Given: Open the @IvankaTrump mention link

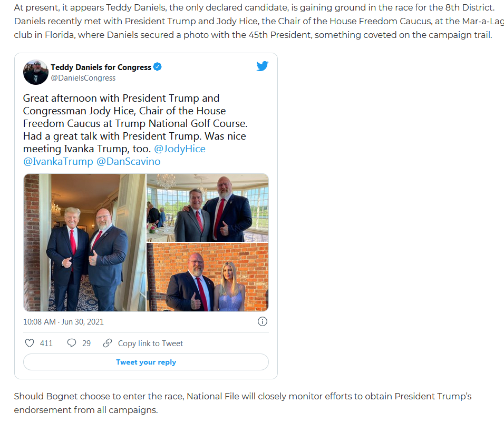Looking at the screenshot, I should pyautogui.click(x=58, y=161).
